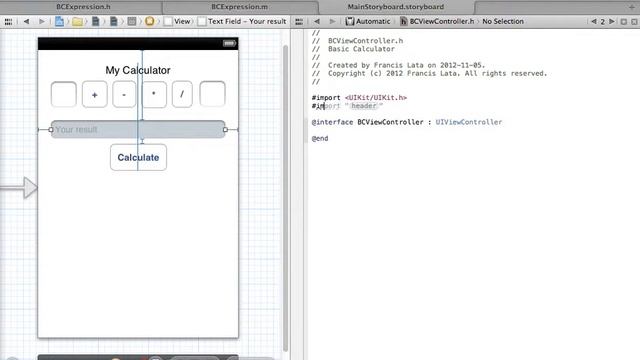Click the blue project icon in jump bar
Image resolution: width=640 pixels, height=360 pixels.
coord(59,21)
